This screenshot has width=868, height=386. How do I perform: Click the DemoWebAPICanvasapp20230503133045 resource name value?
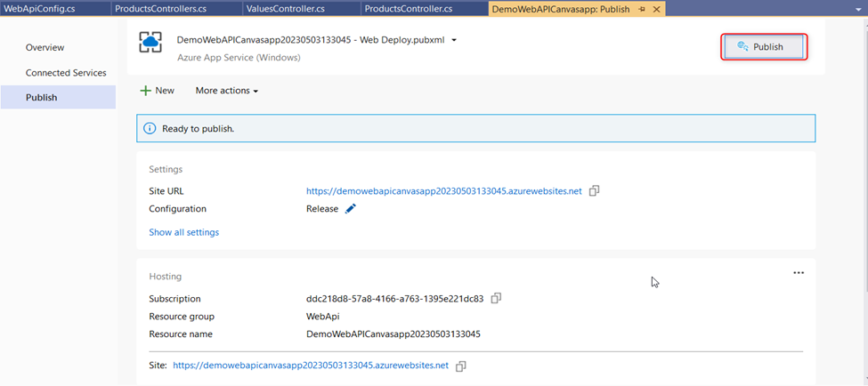point(393,334)
